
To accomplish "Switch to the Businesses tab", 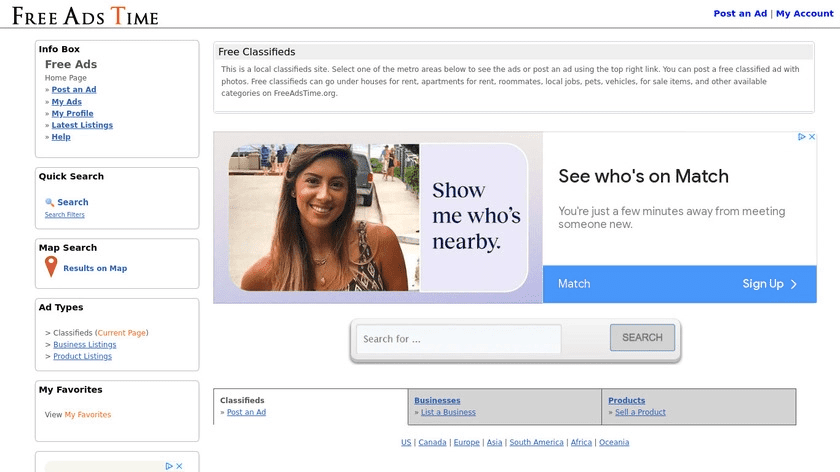I will tap(437, 400).
